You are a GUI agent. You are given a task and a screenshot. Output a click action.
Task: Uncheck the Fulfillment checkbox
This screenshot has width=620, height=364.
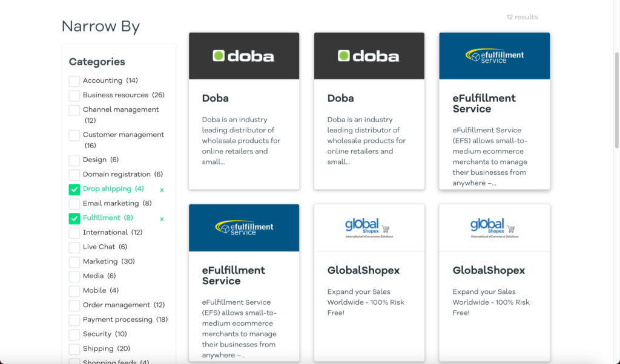[x=74, y=218]
